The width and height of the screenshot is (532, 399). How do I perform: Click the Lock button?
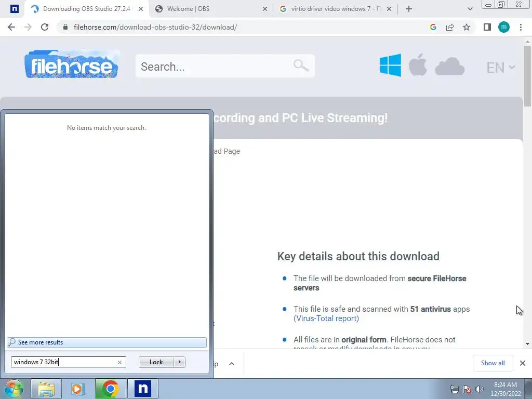pyautogui.click(x=156, y=362)
